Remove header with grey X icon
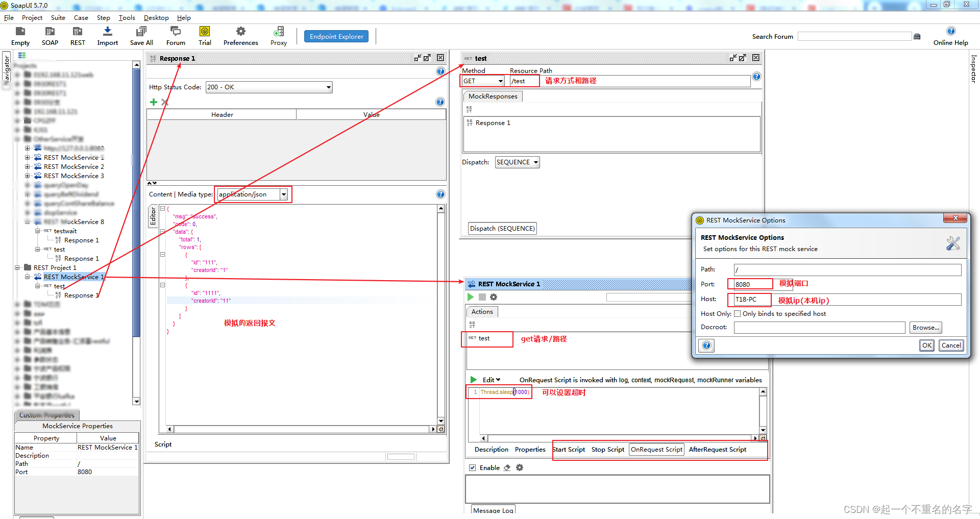Screen dimensions: 980x519 165,102
